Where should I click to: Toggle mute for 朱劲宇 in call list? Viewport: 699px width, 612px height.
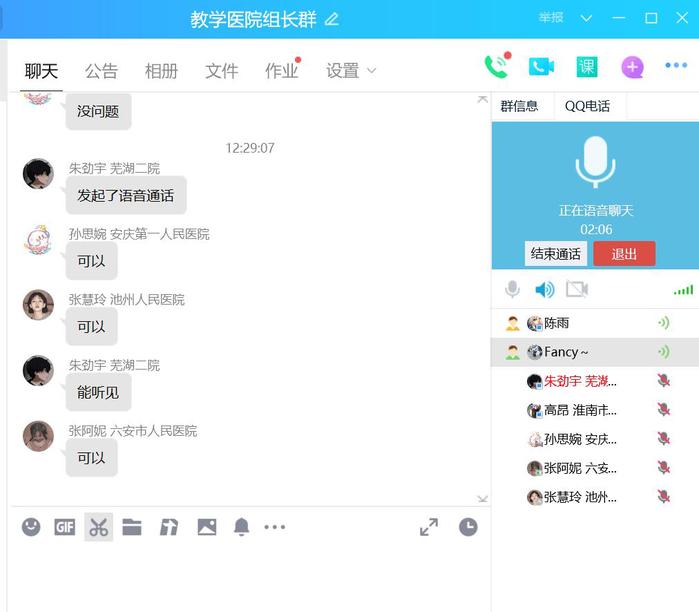coord(664,381)
